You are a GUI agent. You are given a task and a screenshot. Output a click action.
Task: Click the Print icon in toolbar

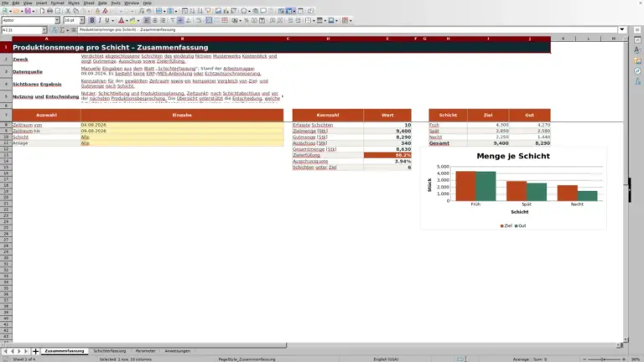click(x=49, y=11)
